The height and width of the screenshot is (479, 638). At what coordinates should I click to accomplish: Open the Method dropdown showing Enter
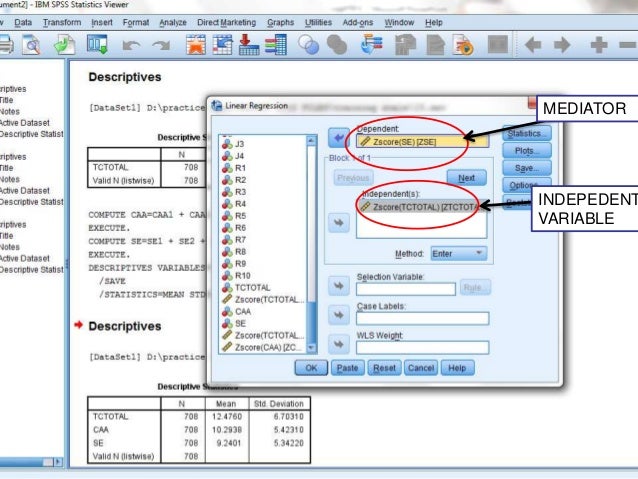[x=459, y=254]
